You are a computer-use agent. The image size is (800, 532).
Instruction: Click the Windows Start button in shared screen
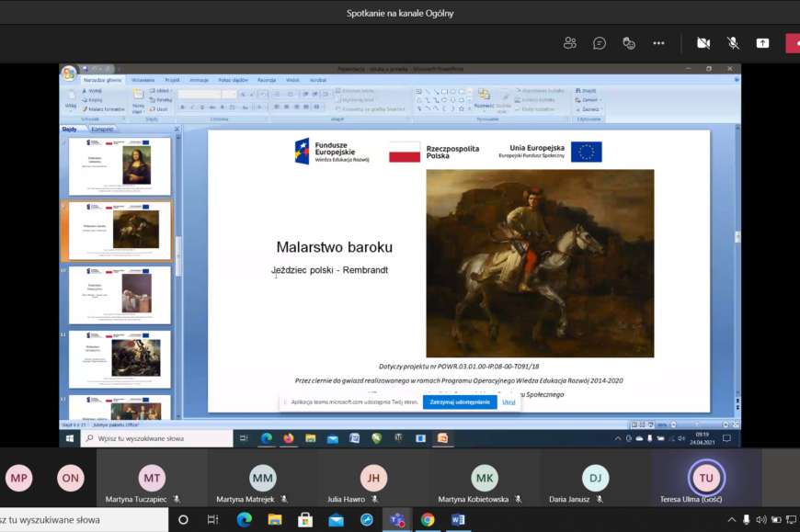69,438
